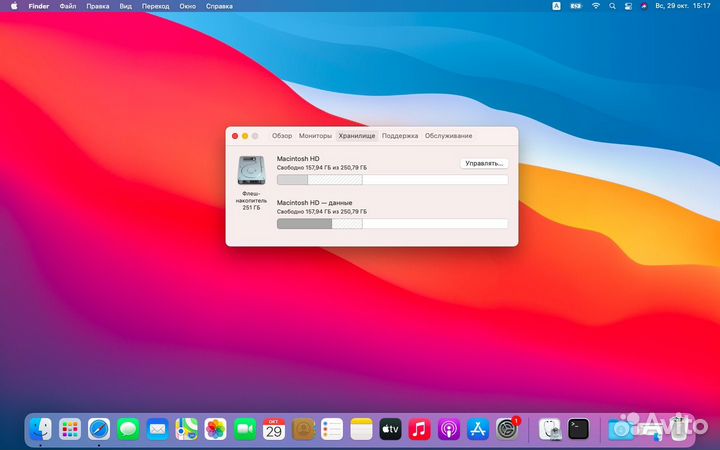Viewport: 720px width, 450px height.
Task: Open the Apple menu
Action: click(14, 6)
